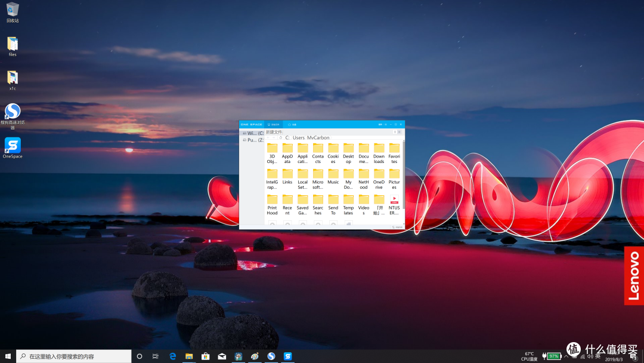This screenshot has width=644, height=363.
Task: Select the Pictures folder
Action: pos(394,179)
